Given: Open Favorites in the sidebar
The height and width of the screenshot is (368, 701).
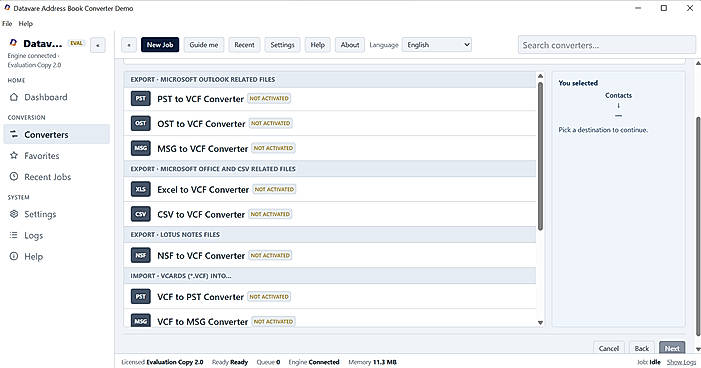Looking at the screenshot, I should [56, 156].
